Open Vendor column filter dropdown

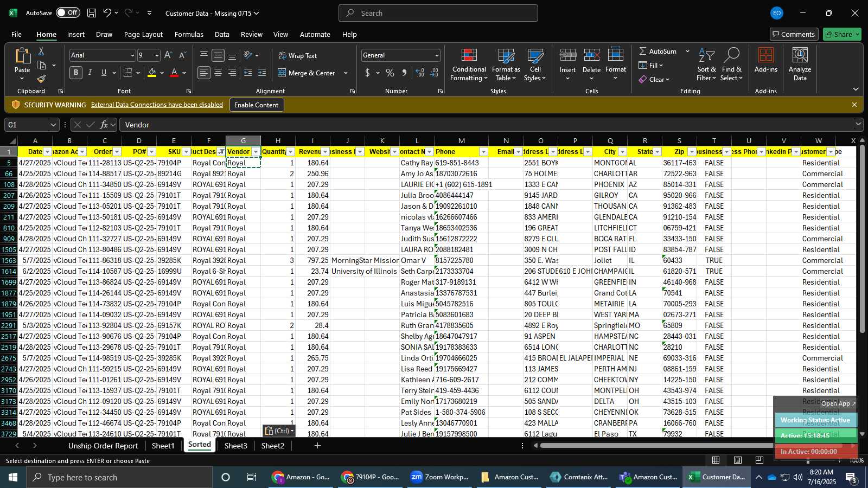(256, 152)
